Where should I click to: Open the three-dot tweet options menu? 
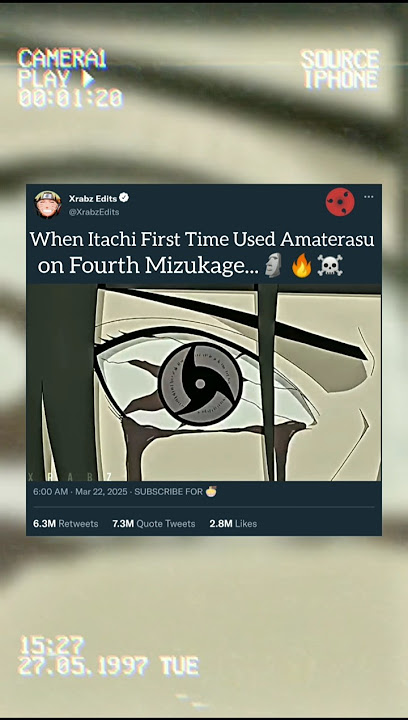(x=369, y=197)
